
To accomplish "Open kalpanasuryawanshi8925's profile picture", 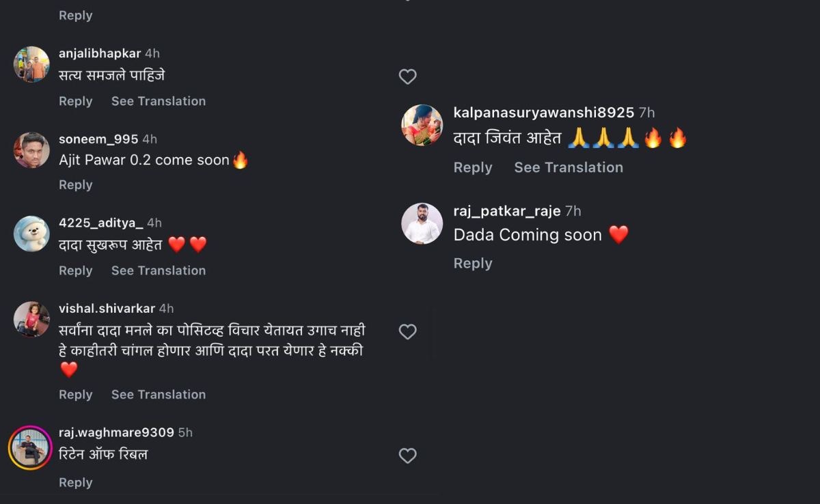I will [x=422, y=125].
